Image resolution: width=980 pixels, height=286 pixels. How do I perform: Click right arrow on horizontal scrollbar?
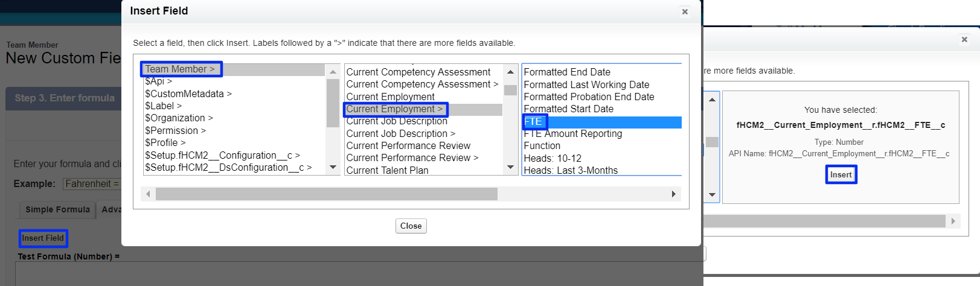tap(673, 194)
